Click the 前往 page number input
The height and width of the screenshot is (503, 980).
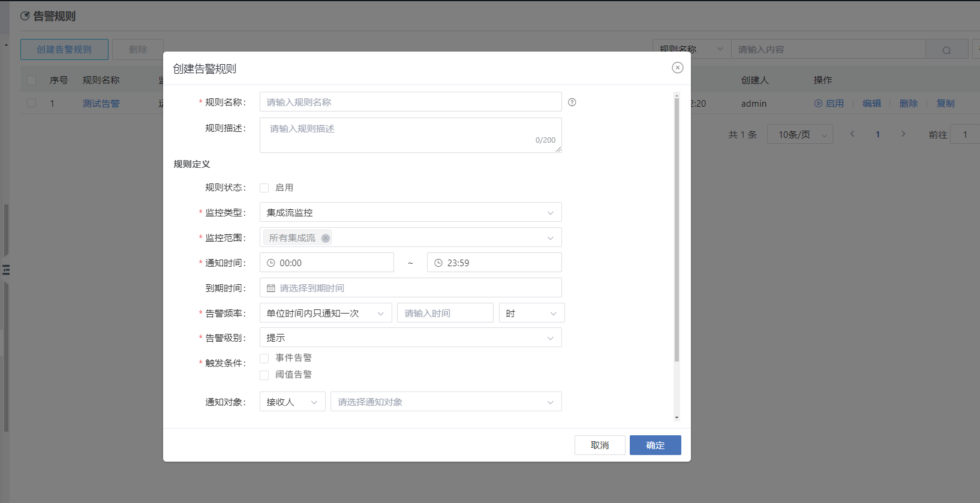coord(965,135)
